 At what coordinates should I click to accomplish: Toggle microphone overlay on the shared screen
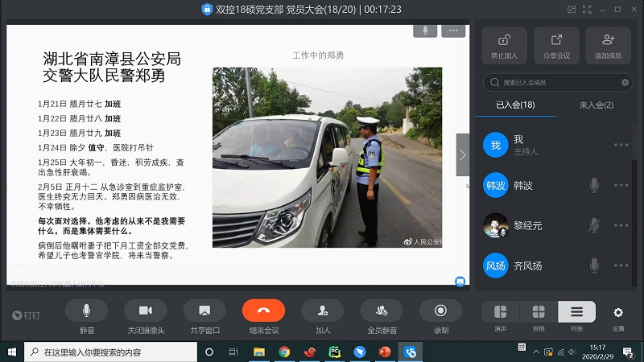coord(425,31)
